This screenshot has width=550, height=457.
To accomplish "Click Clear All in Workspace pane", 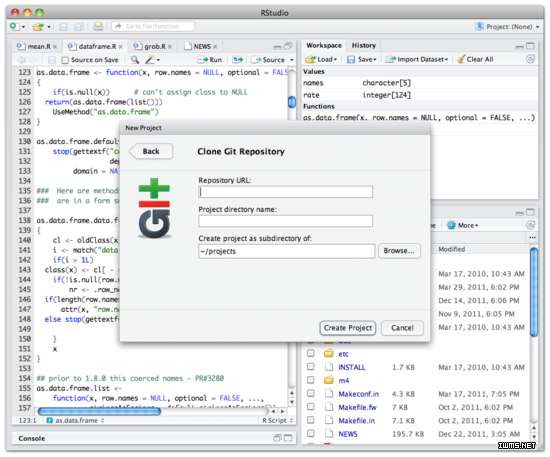I will pyautogui.click(x=475, y=60).
